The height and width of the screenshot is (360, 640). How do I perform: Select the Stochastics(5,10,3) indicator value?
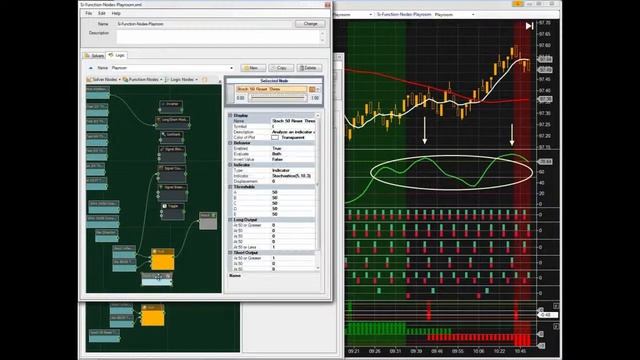[293, 176]
